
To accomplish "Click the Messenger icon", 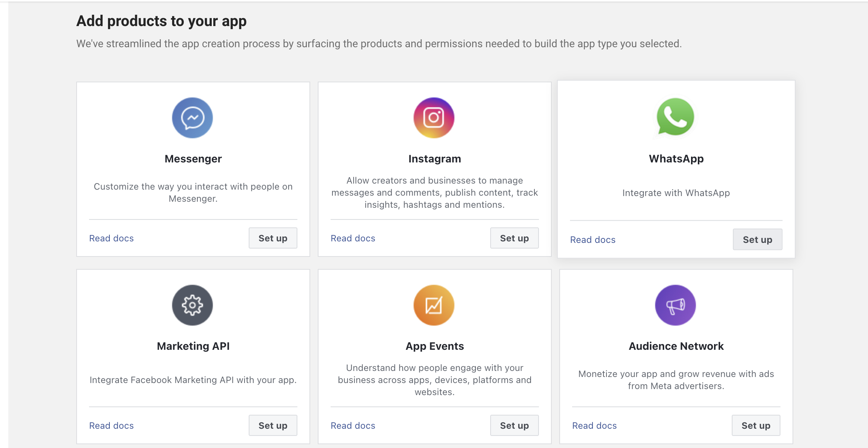I will pos(192,117).
